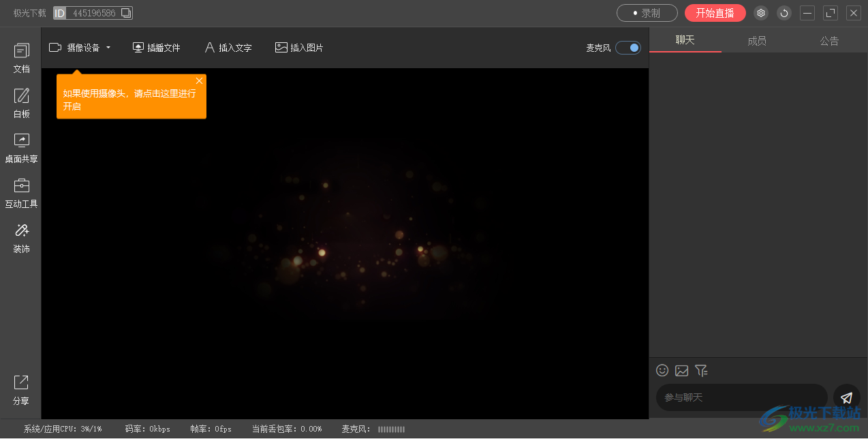Send the chat message
Viewport: 868px width, 439px height.
[x=846, y=397]
